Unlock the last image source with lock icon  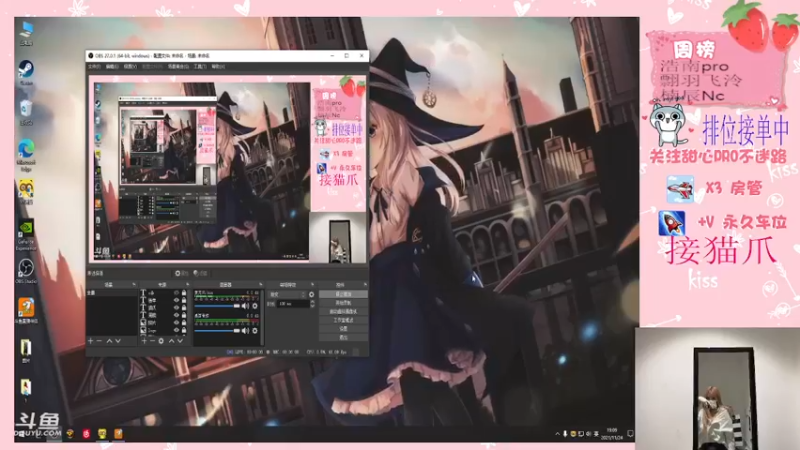coord(184,330)
